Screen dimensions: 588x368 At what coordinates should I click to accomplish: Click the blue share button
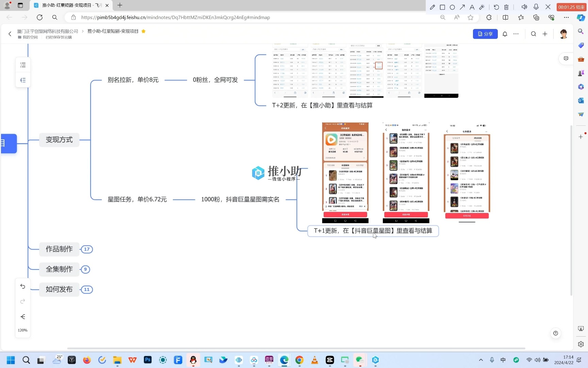pos(485,34)
